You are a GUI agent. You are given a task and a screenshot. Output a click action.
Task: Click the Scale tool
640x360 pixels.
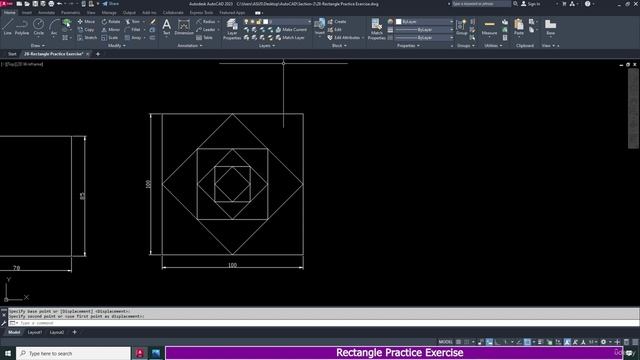tap(110, 38)
